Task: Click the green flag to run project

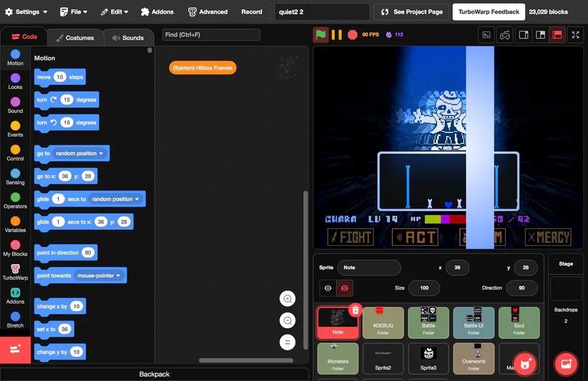Action: [321, 35]
